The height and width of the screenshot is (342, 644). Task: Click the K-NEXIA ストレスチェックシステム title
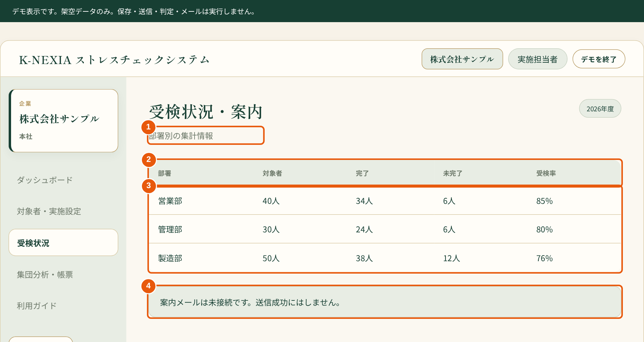tap(114, 60)
